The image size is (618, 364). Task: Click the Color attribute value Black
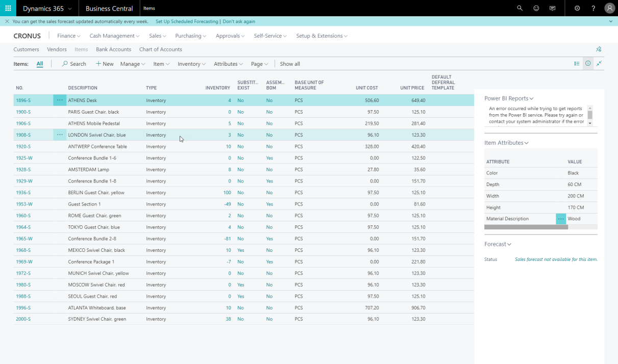click(x=573, y=173)
